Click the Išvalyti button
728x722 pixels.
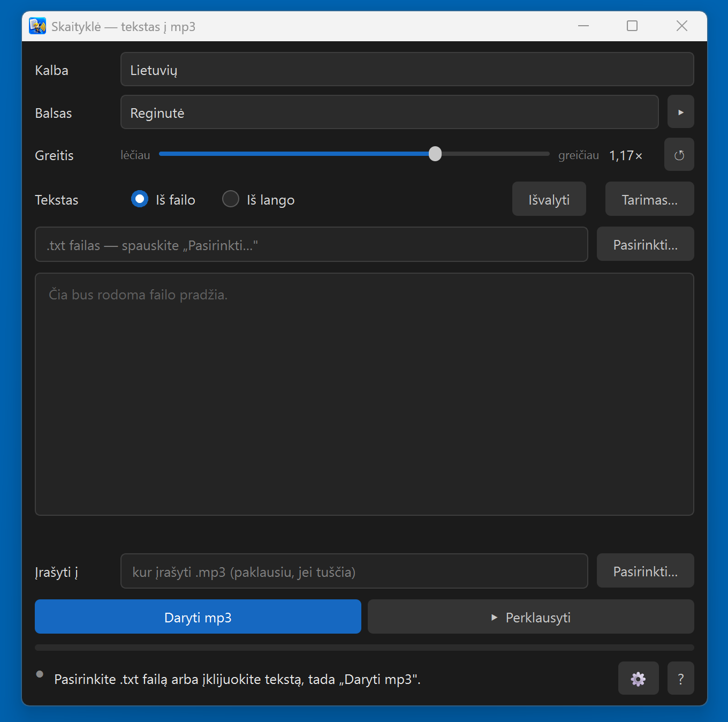(x=549, y=199)
